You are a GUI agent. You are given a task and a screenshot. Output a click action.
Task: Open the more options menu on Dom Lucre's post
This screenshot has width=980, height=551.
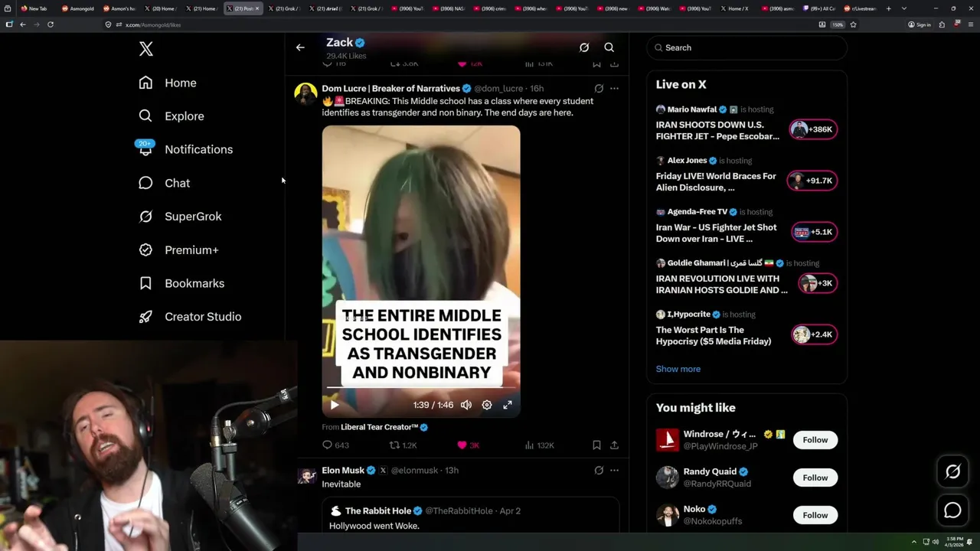pyautogui.click(x=614, y=89)
